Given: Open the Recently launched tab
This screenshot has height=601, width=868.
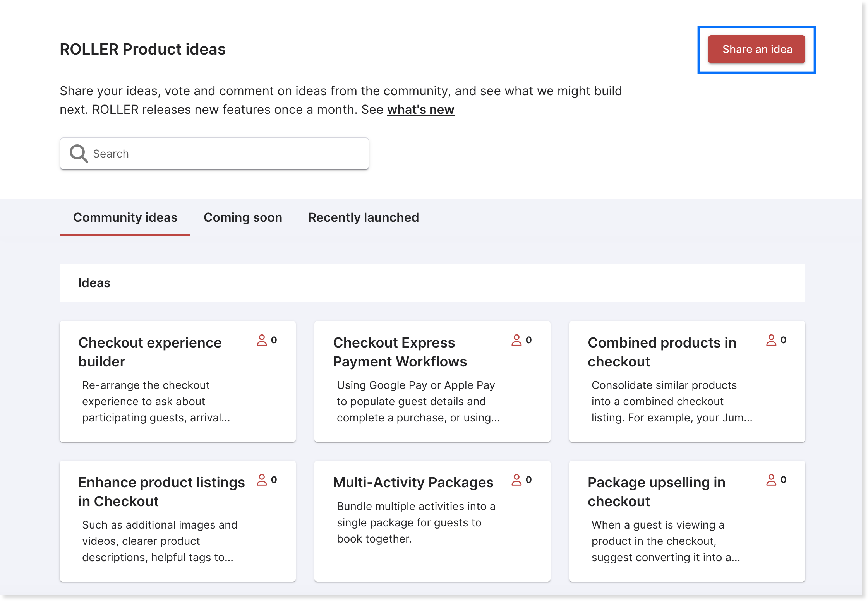Looking at the screenshot, I should [364, 217].
